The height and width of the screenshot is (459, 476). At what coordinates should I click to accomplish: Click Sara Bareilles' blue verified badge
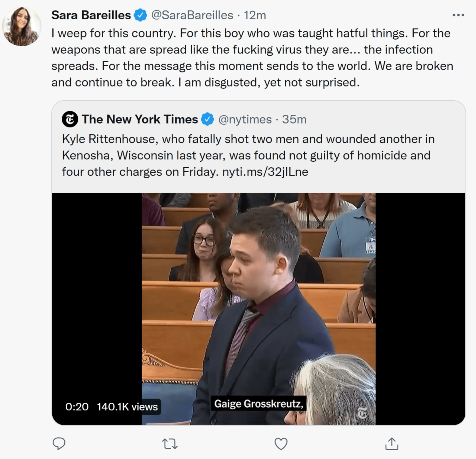[140, 15]
